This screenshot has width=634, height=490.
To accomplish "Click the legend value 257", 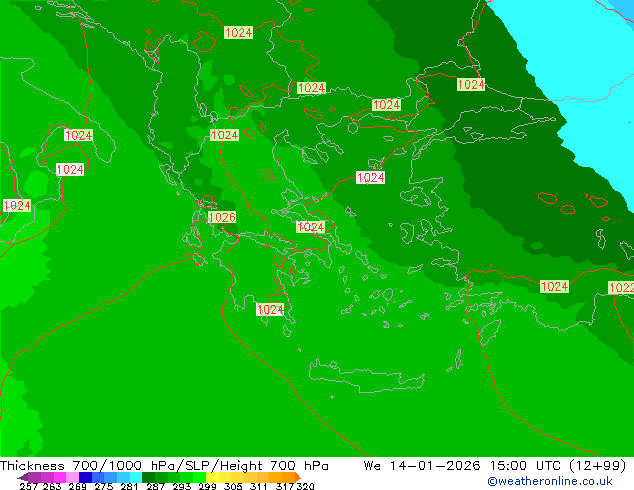I will [x=29, y=486].
